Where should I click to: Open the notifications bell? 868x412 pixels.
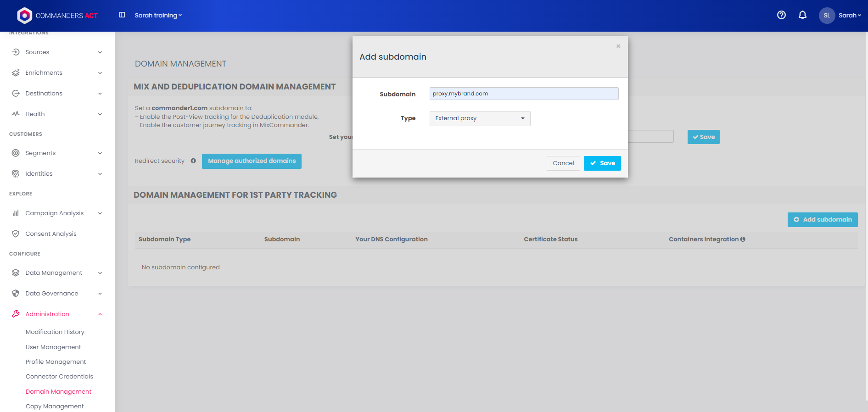tap(802, 15)
